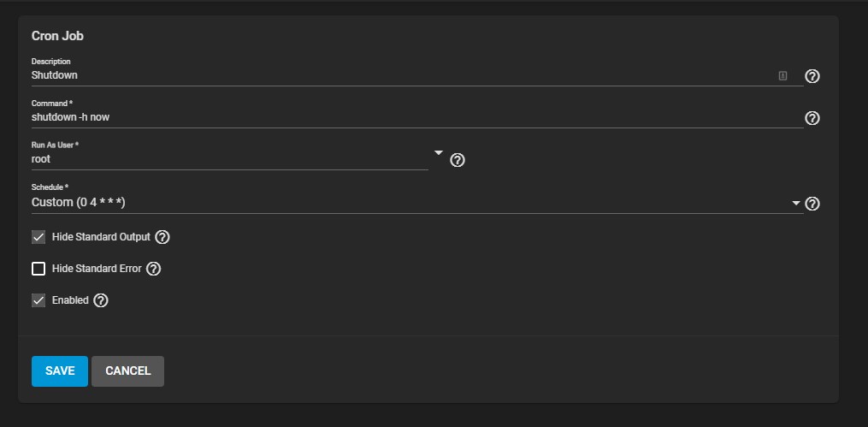Toggle the Enabled checkbox off

tap(38, 300)
